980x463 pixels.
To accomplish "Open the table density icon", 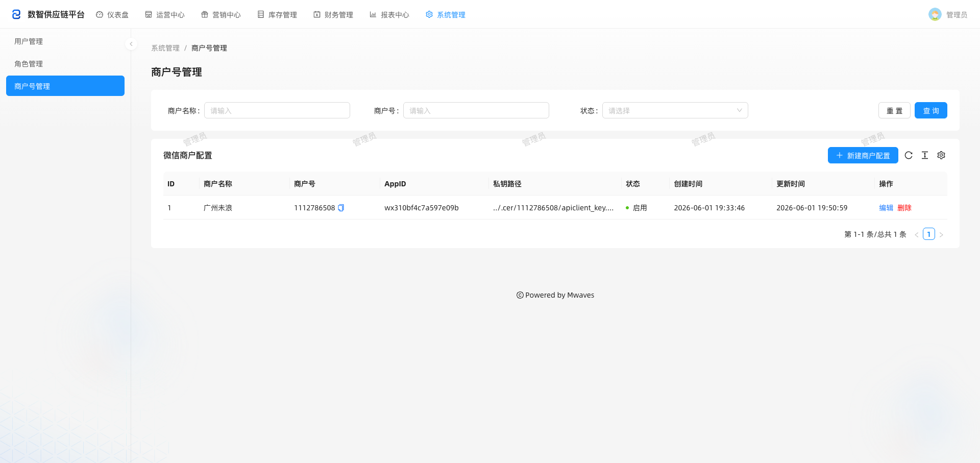I will pyautogui.click(x=925, y=155).
